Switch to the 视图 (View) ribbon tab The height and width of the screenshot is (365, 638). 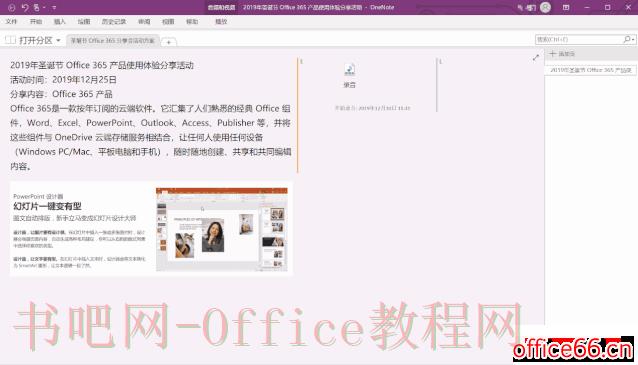point(168,22)
